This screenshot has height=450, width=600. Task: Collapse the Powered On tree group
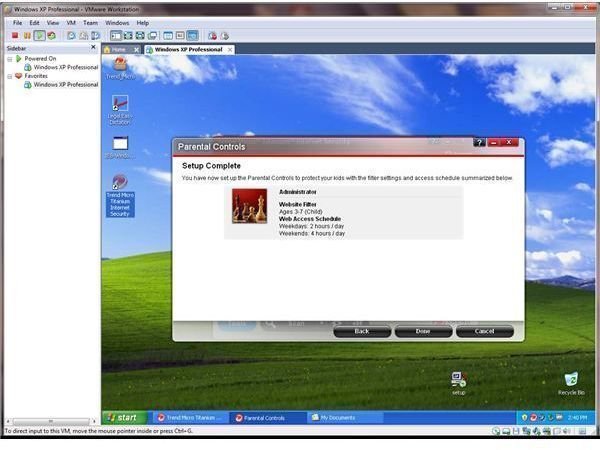pos(10,59)
